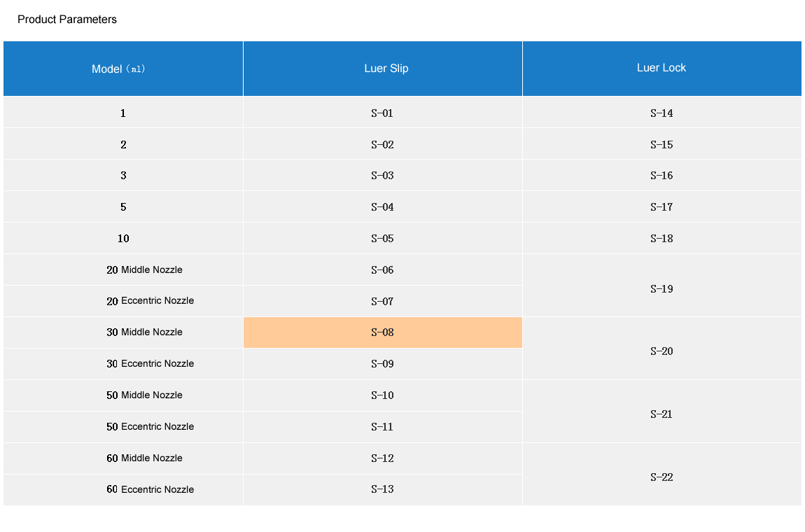The width and height of the screenshot is (805, 532).
Task: Click the S-11 Luer Slip cell
Action: pyautogui.click(x=382, y=427)
